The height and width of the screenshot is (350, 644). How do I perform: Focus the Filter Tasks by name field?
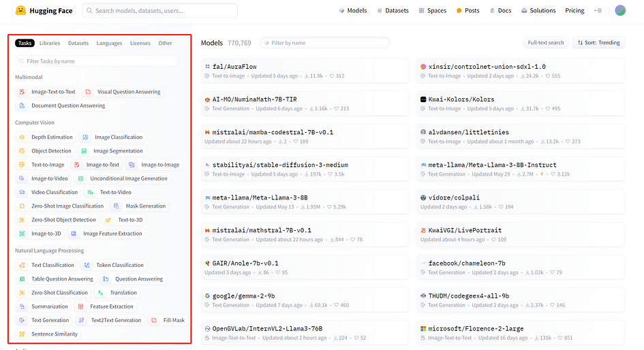point(97,61)
